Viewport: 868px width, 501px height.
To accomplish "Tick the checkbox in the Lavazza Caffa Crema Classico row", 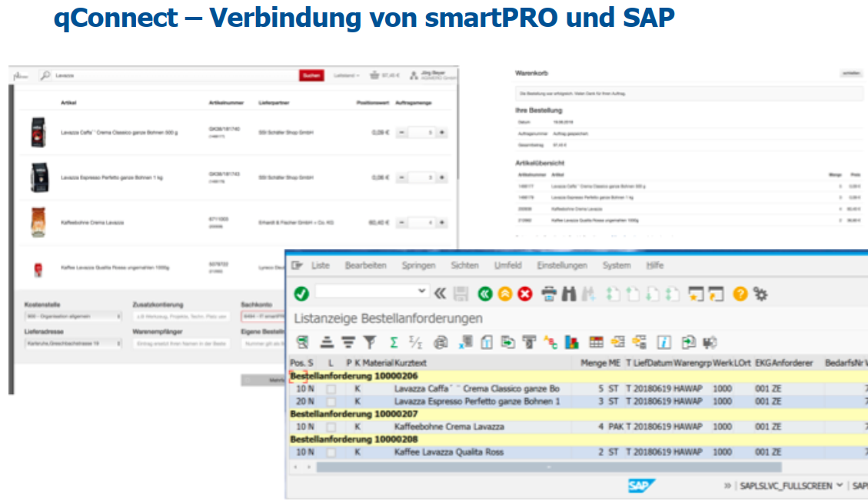I will click(x=331, y=389).
